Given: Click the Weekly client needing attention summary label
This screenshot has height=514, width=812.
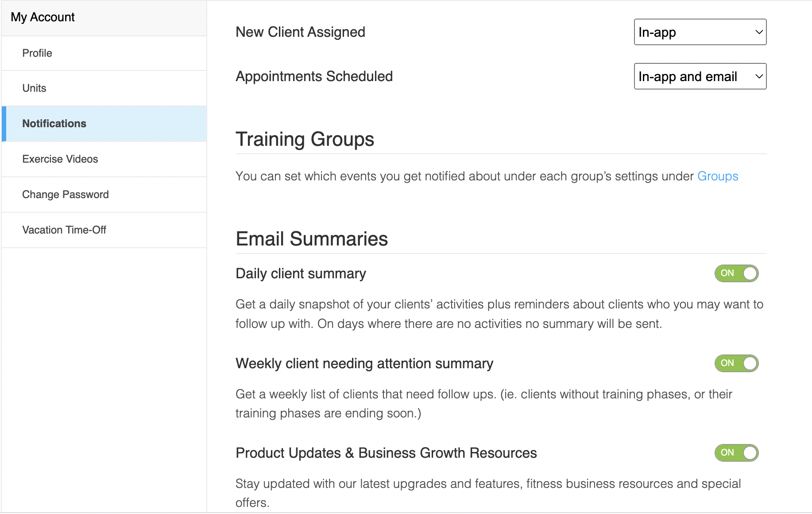Looking at the screenshot, I should 364,364.
